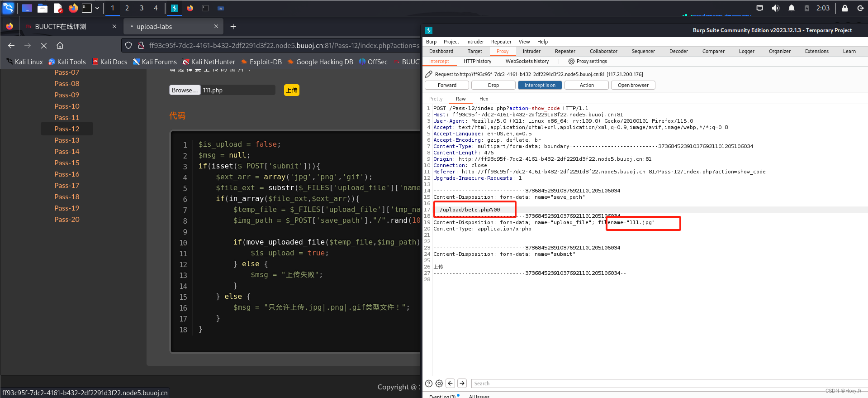Go to next search match arrow
The width and height of the screenshot is (868, 398).
pyautogui.click(x=462, y=384)
